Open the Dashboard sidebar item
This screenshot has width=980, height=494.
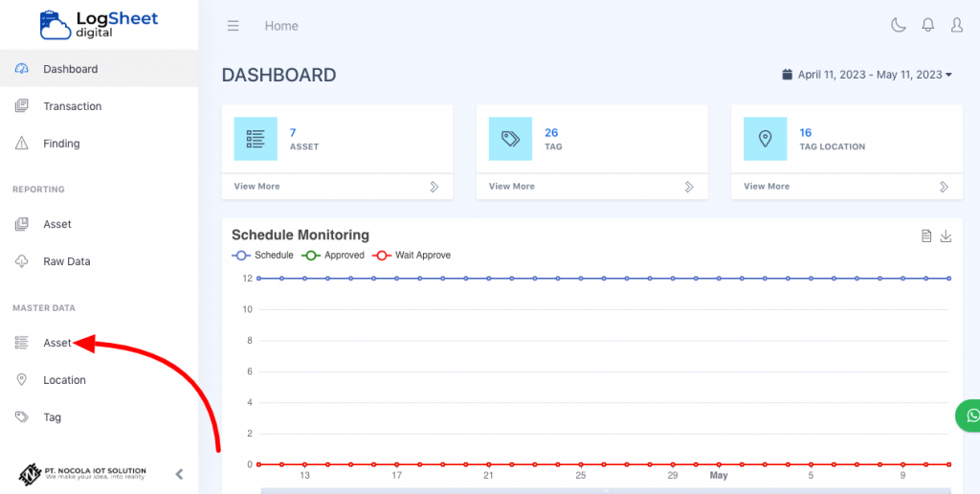99,69
